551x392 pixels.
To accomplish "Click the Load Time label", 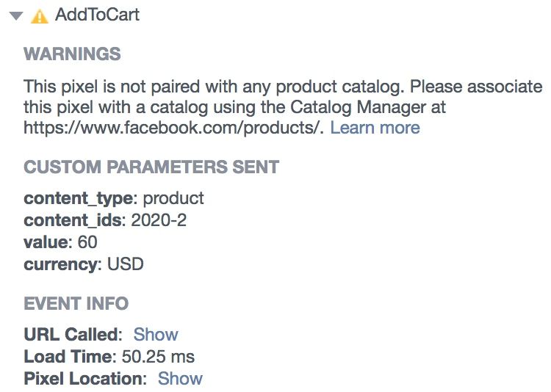I will click(x=70, y=357).
